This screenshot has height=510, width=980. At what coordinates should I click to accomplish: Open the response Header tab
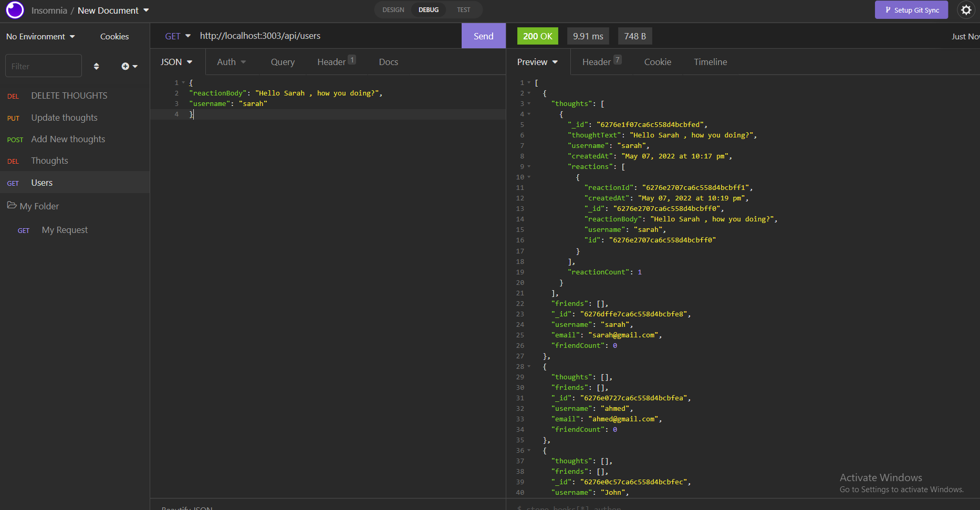[x=602, y=62]
